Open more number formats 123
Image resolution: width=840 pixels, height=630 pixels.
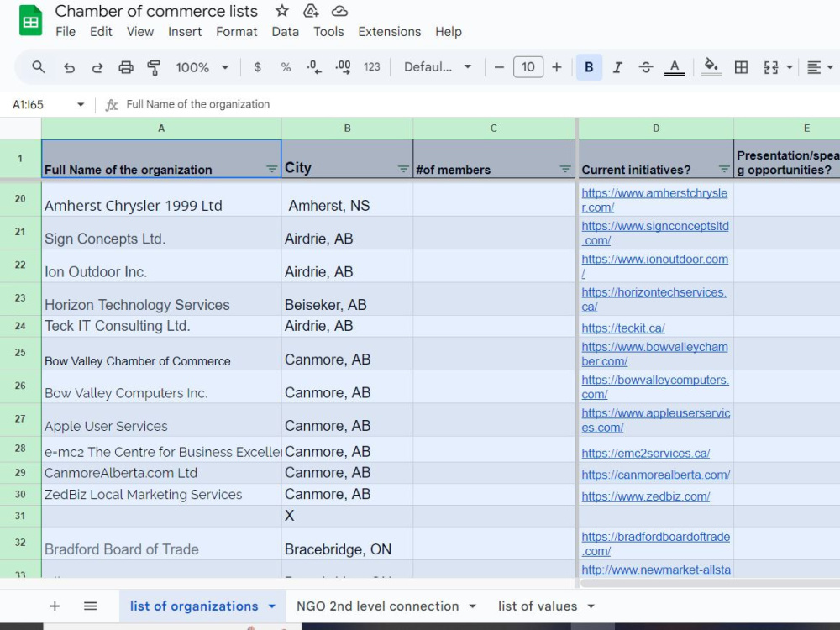tap(372, 67)
